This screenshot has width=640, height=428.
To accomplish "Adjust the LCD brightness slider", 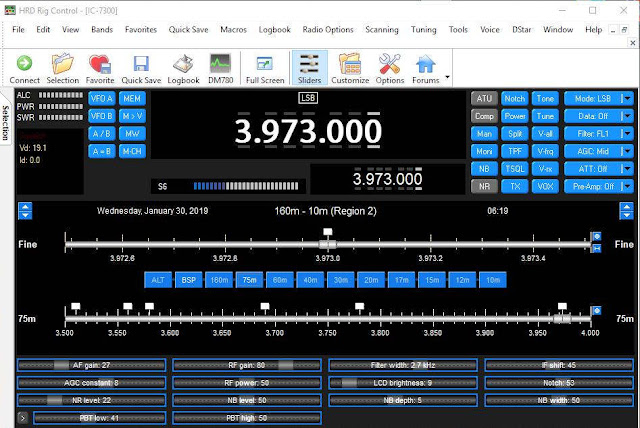I will pos(403,383).
